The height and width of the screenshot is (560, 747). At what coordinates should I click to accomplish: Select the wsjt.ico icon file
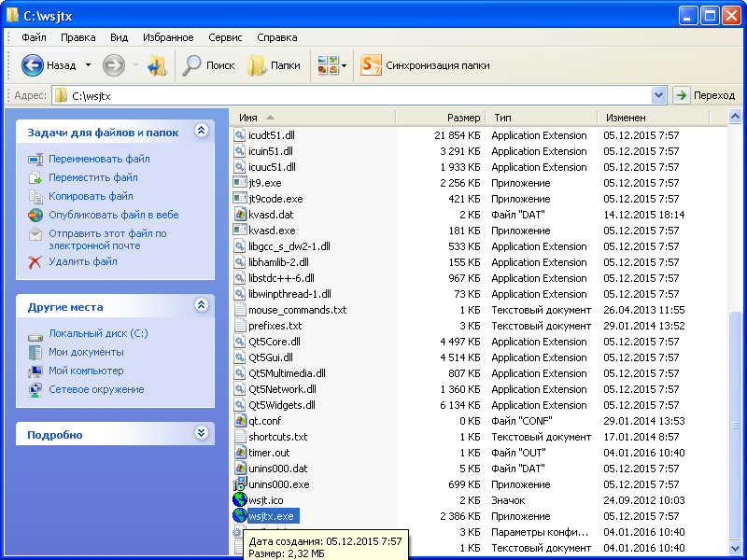(240, 500)
